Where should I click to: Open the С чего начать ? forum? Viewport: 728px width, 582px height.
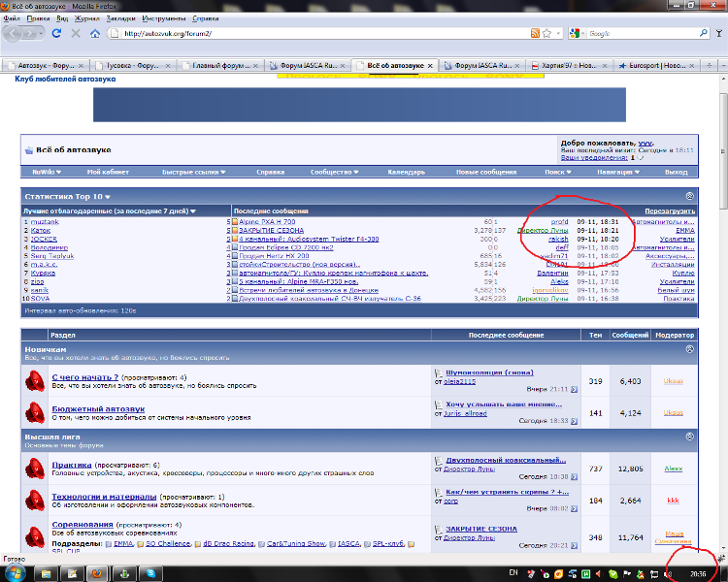84,376
